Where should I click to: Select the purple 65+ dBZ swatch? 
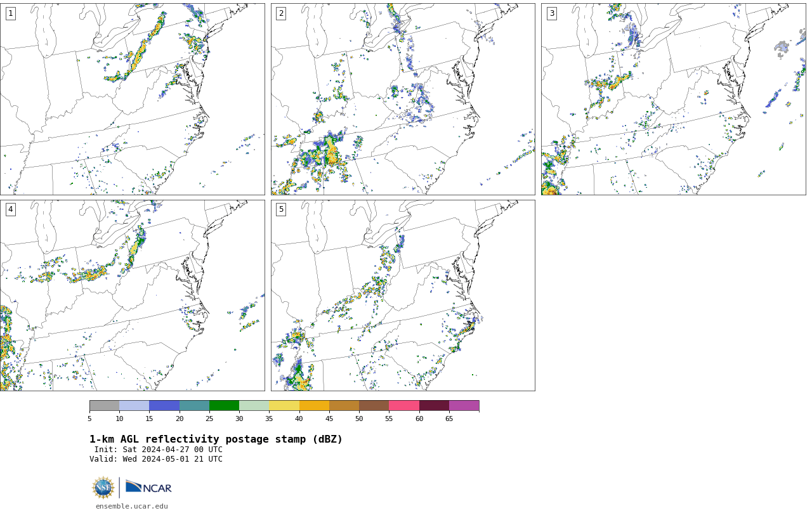tap(464, 406)
